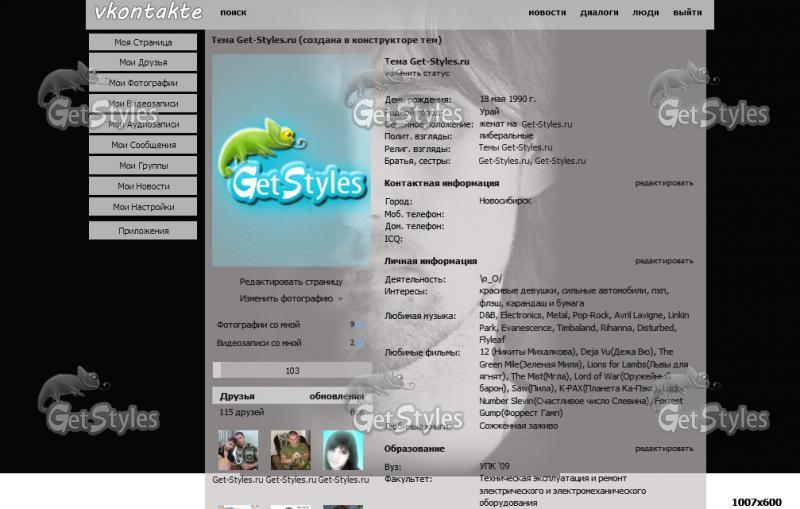Click Темы Get-Styles.ru religious views link

pyautogui.click(x=515, y=147)
